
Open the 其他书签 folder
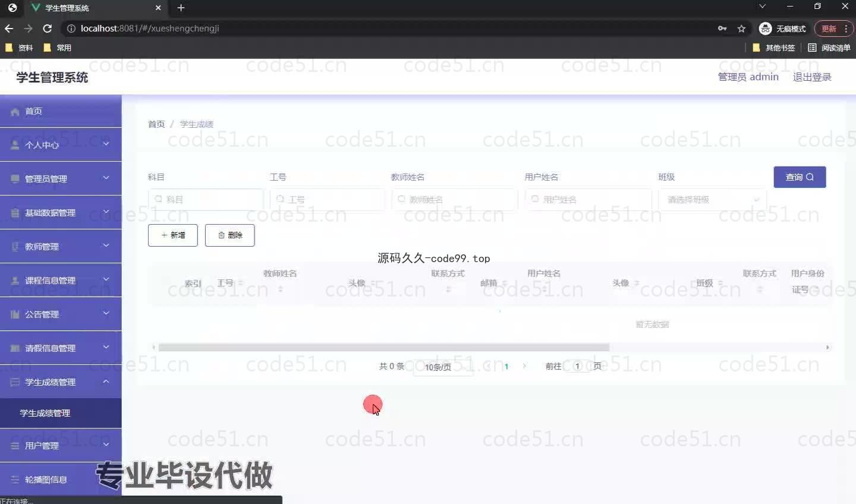point(773,48)
